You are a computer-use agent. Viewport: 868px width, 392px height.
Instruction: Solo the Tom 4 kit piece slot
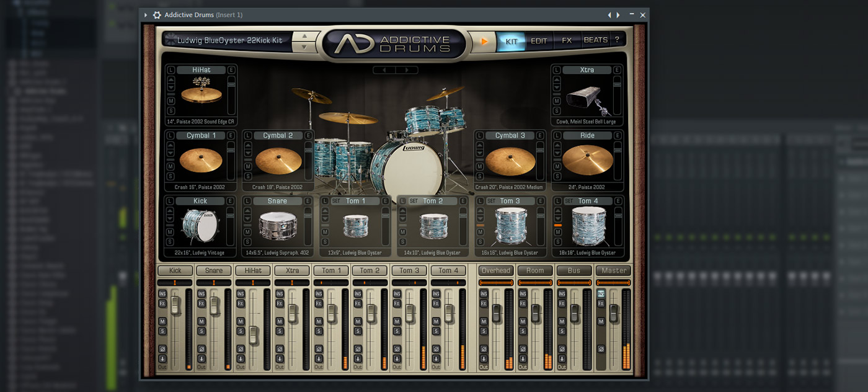(557, 242)
